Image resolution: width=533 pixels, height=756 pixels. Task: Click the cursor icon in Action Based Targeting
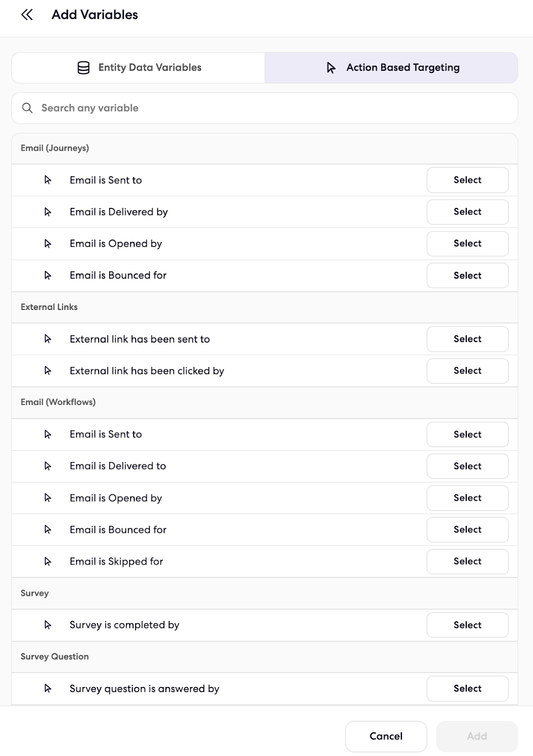tap(331, 68)
